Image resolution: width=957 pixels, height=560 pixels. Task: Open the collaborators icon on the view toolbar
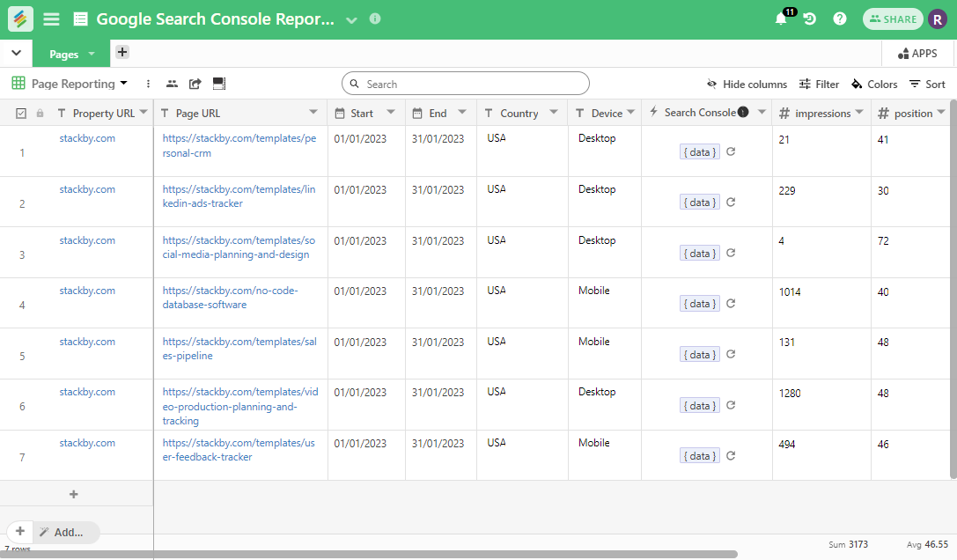pyautogui.click(x=172, y=83)
